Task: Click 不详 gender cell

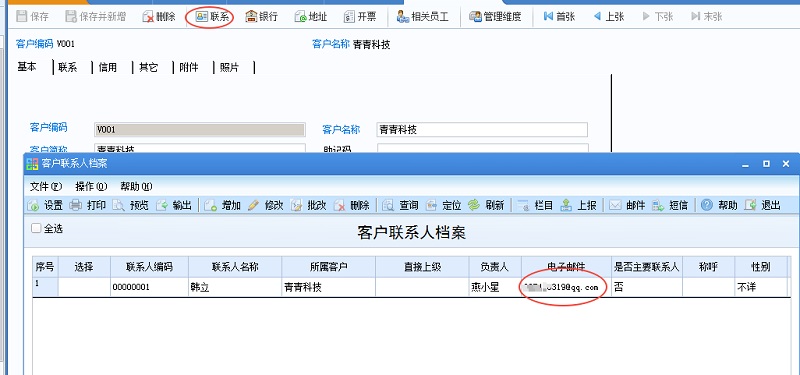Action: [x=761, y=287]
